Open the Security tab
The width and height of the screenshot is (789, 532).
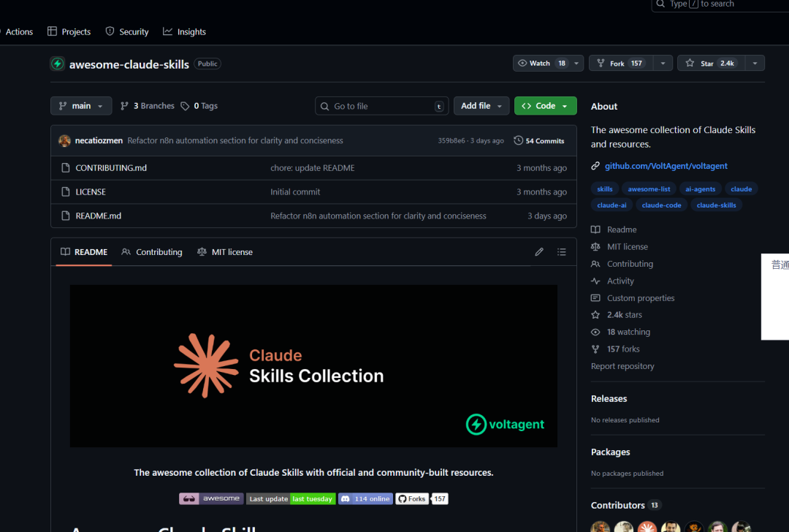click(x=127, y=31)
